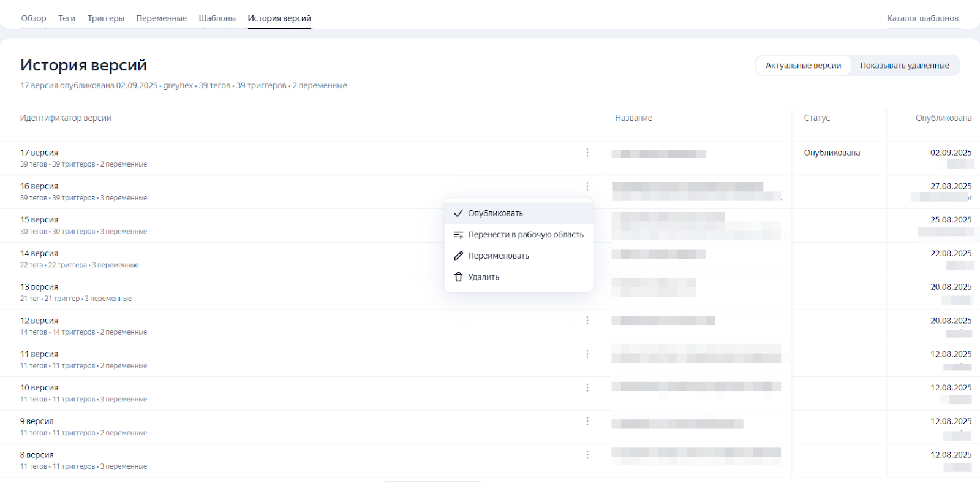Open the three-dot menu for 11 версия
Screen dimensions: 980x483
pos(587,354)
